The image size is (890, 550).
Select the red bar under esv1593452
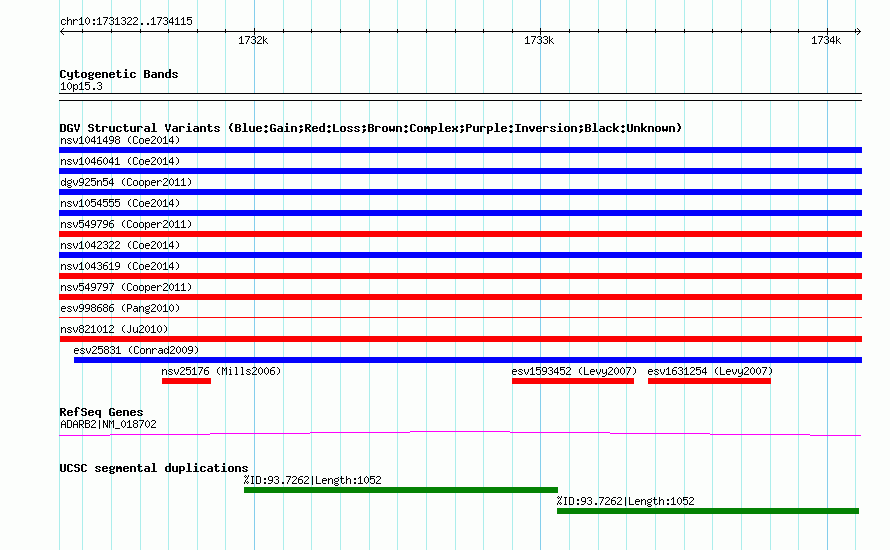click(573, 381)
